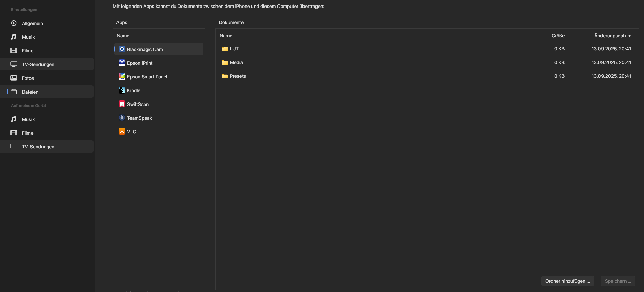Open the Fotos settings section
This screenshot has width=644, height=292.
tap(47, 78)
